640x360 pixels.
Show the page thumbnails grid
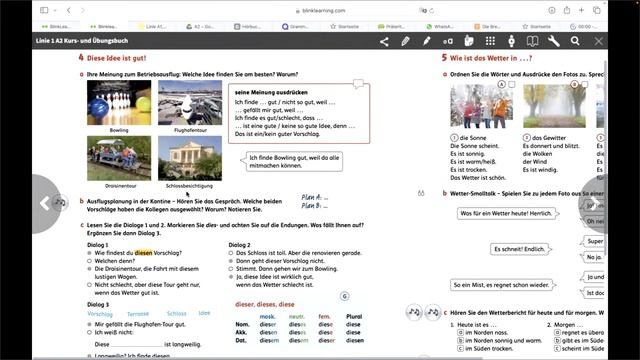(x=490, y=41)
